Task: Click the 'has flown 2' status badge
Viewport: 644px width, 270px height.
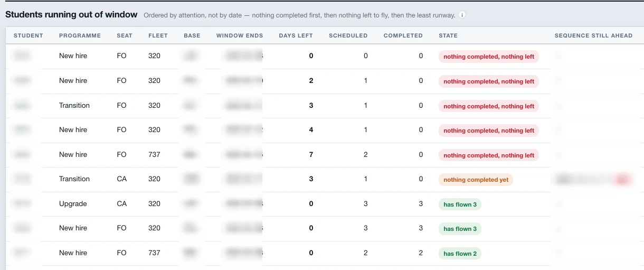Action: [x=460, y=254]
